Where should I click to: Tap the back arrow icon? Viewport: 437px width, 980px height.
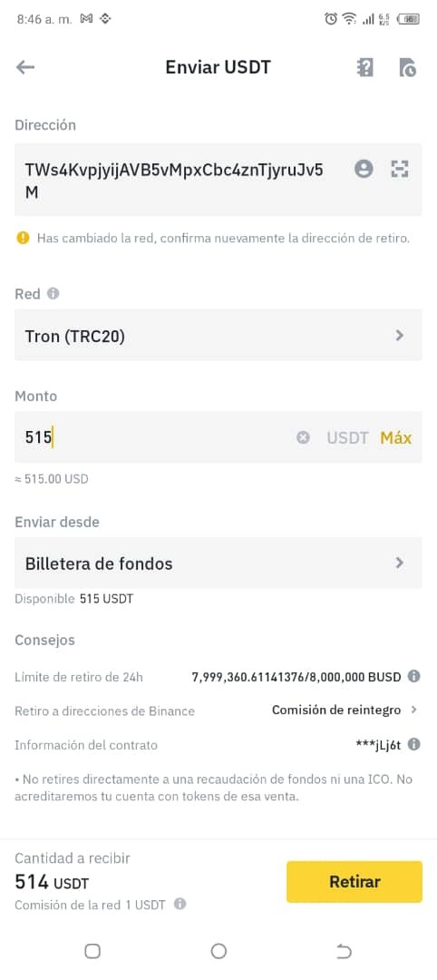[25, 67]
